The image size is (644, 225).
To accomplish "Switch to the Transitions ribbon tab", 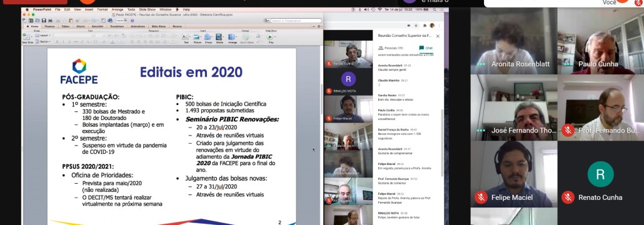I will tap(117, 26).
